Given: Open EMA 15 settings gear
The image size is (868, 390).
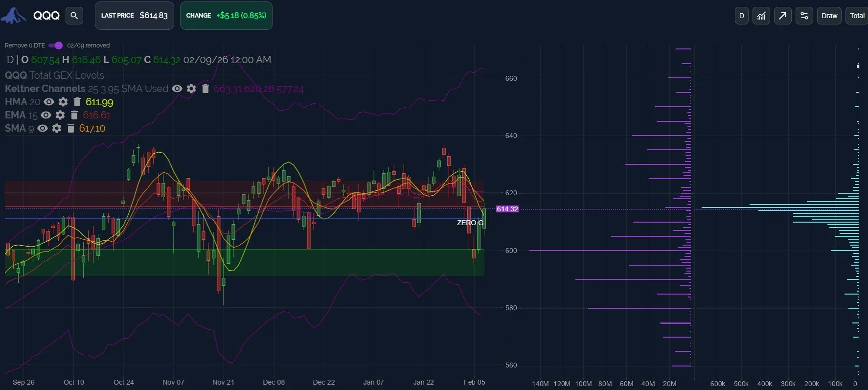Looking at the screenshot, I should [60, 115].
